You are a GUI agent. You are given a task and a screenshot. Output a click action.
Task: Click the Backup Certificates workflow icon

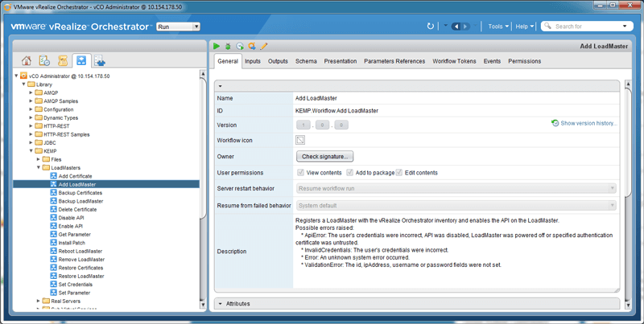(53, 193)
